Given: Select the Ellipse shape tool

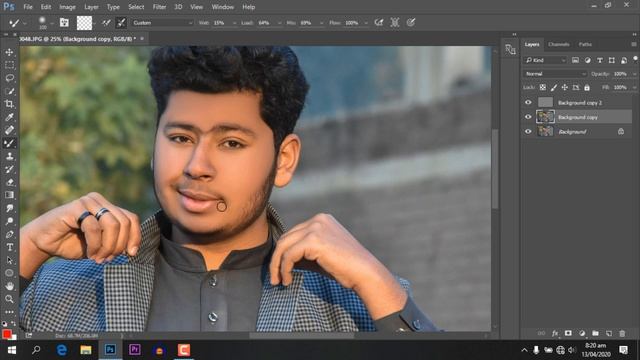Looking at the screenshot, I should click(x=9, y=273).
